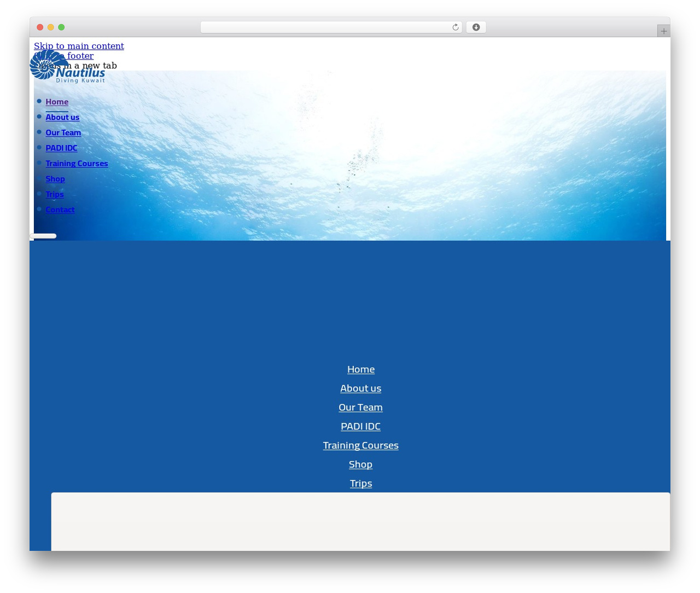Open Contact in the top navigation list
Image resolution: width=700 pixels, height=593 pixels.
60,209
